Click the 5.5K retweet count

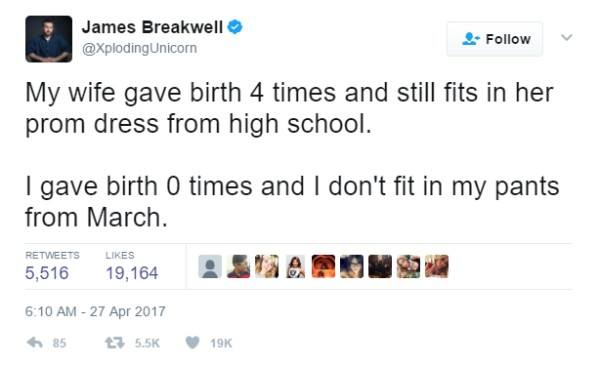coord(147,343)
